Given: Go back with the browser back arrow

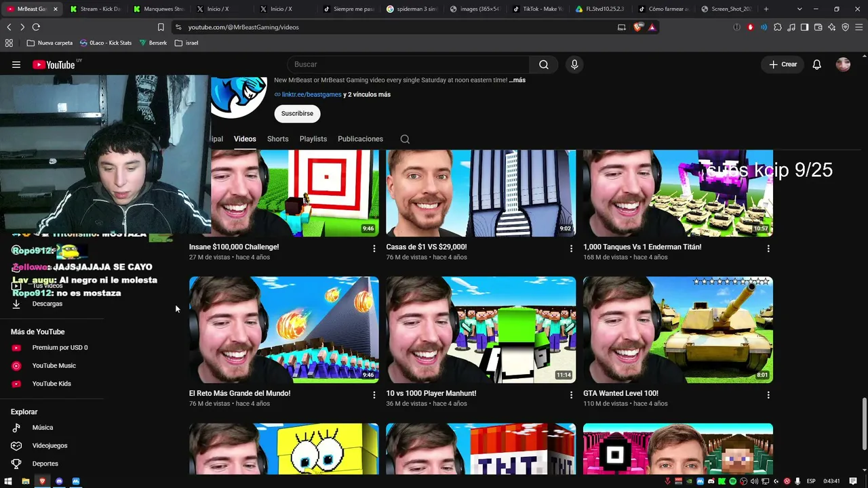Looking at the screenshot, I should (9, 27).
